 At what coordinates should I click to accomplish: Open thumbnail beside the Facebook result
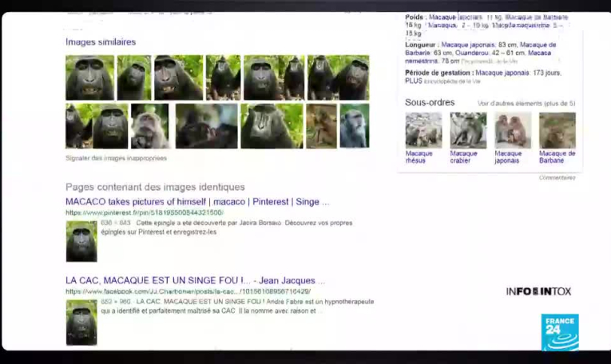point(81,322)
